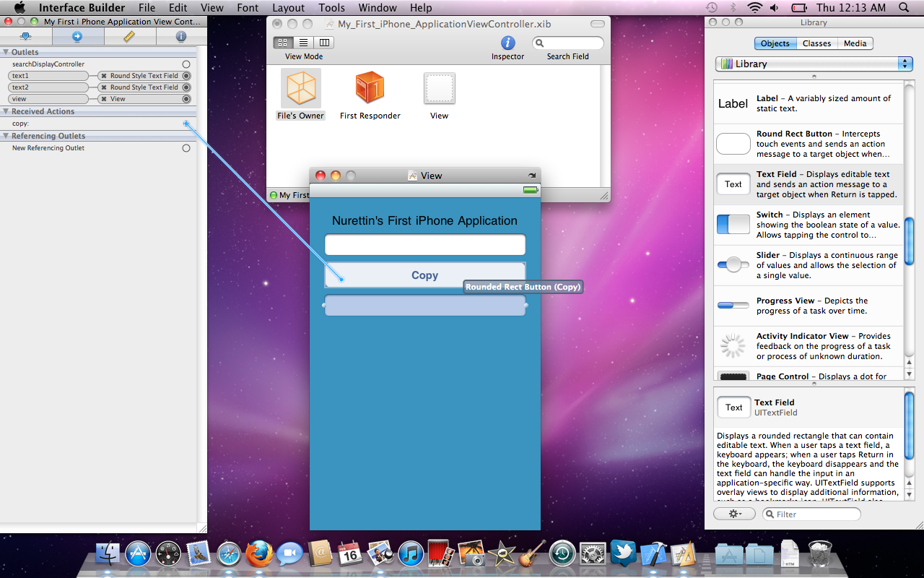Image resolution: width=924 pixels, height=578 pixels.
Task: Select the File's Owner cube icon
Action: [301, 88]
